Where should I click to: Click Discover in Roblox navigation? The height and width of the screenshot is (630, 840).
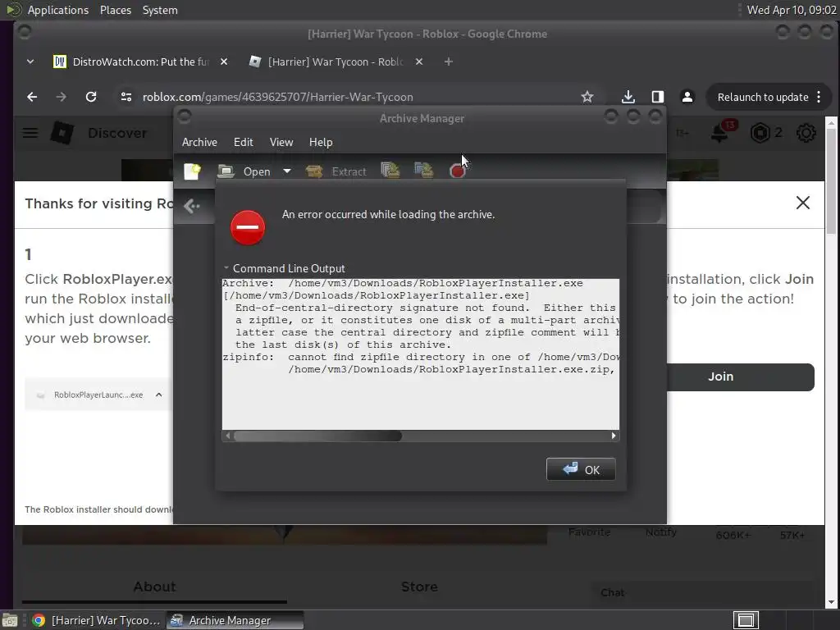[117, 133]
